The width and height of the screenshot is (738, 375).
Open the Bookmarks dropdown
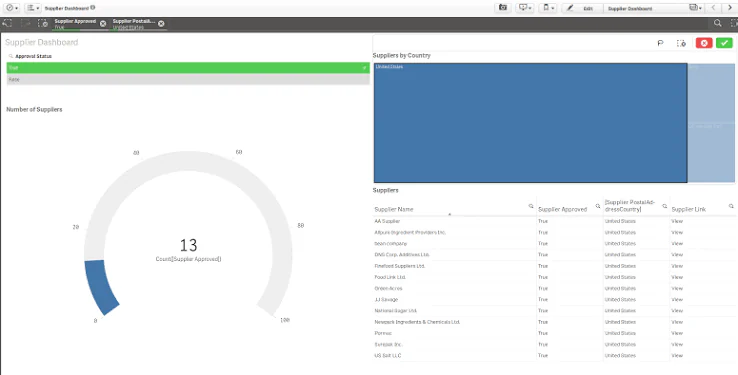[x=547, y=8]
